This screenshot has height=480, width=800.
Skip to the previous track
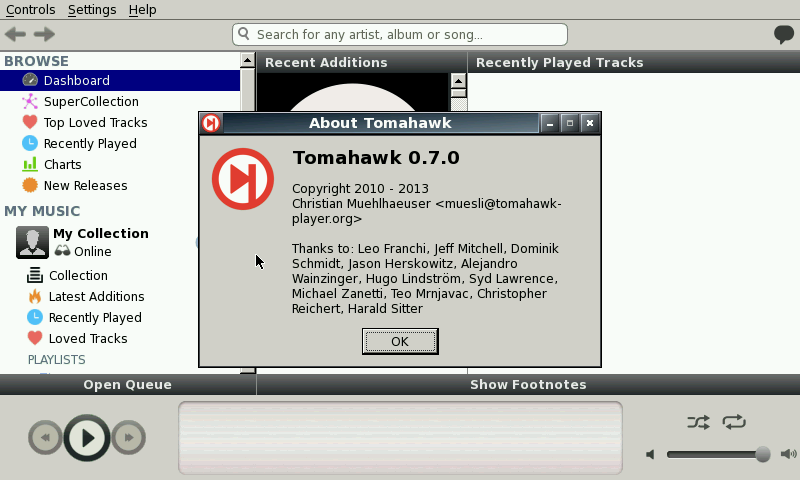(x=45, y=437)
